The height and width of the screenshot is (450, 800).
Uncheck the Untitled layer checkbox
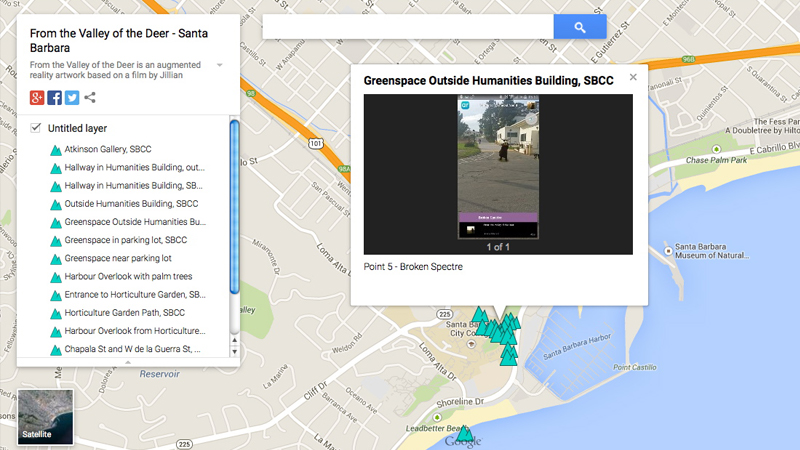coord(36,128)
